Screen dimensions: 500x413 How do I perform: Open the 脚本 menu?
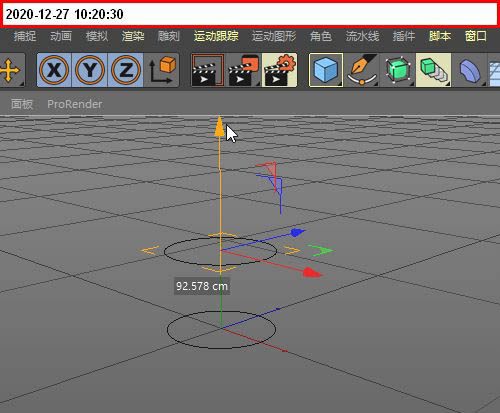440,36
